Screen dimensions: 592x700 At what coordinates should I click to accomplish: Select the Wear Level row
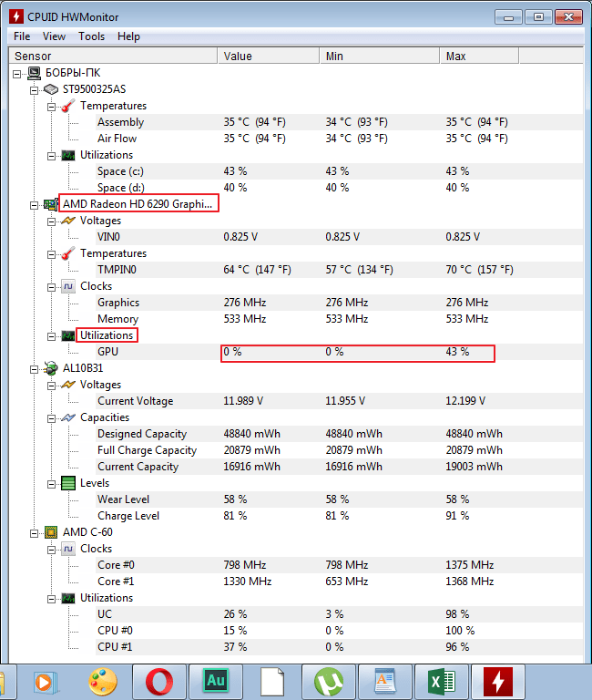(x=339, y=499)
